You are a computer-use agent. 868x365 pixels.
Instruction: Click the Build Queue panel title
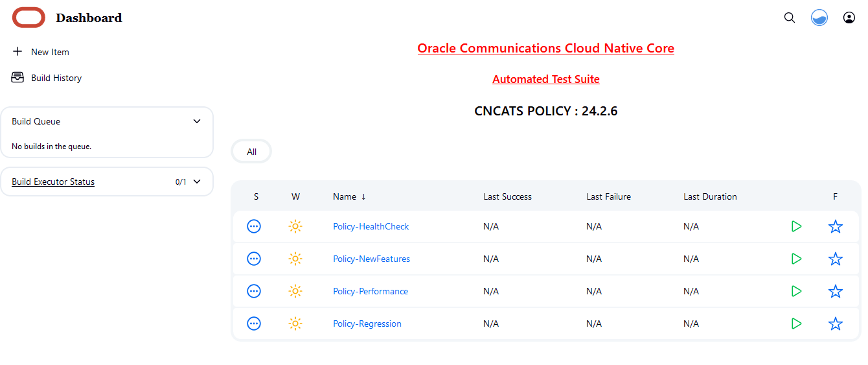click(36, 121)
